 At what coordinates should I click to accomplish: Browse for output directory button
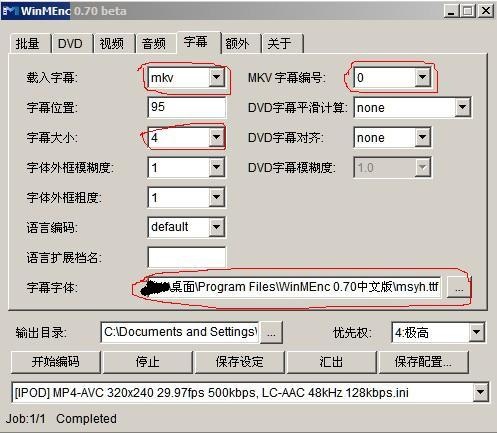click(271, 332)
